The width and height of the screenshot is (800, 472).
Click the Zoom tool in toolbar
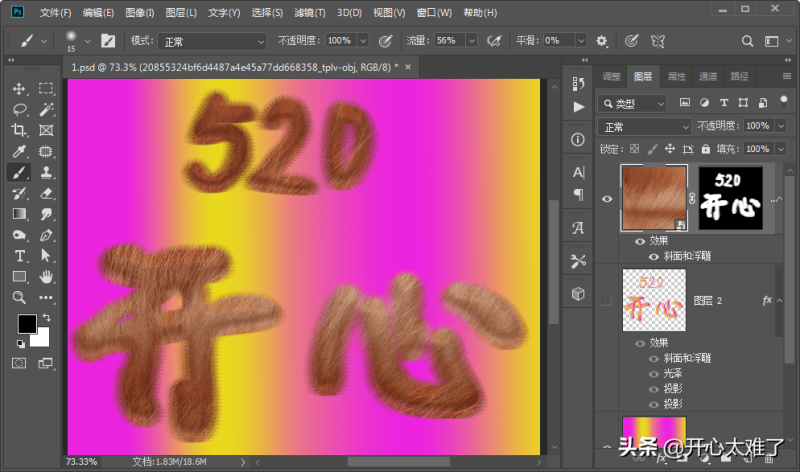coord(19,298)
